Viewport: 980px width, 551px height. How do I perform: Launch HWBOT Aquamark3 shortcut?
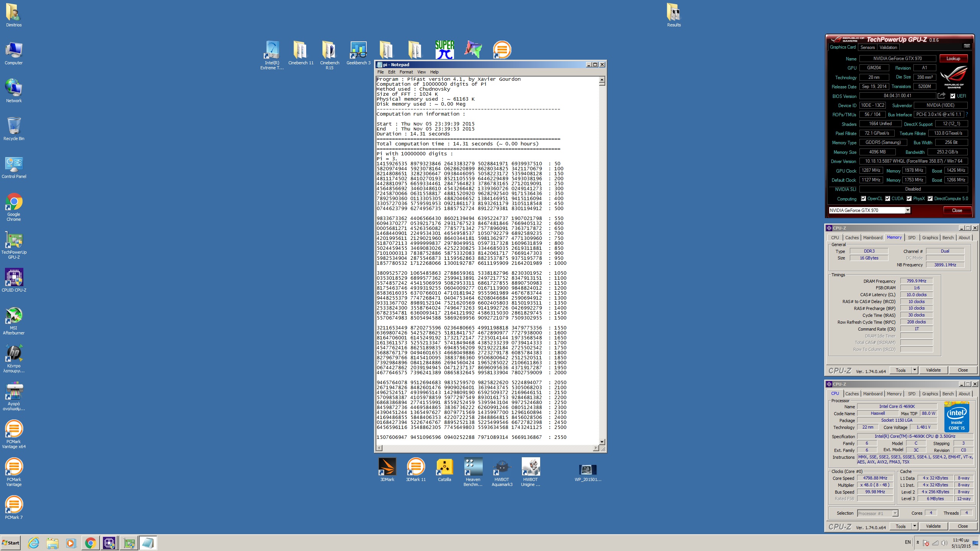click(x=502, y=472)
